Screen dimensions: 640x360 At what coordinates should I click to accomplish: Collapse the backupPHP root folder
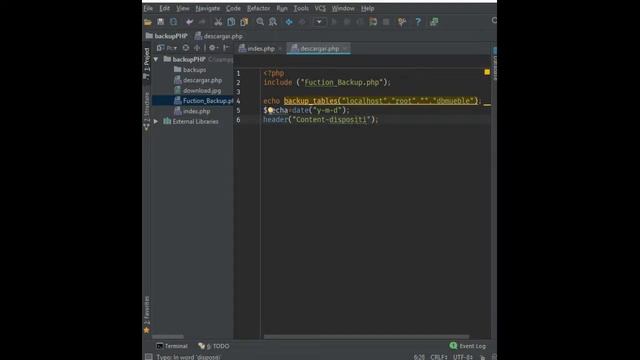pyautogui.click(x=156, y=60)
